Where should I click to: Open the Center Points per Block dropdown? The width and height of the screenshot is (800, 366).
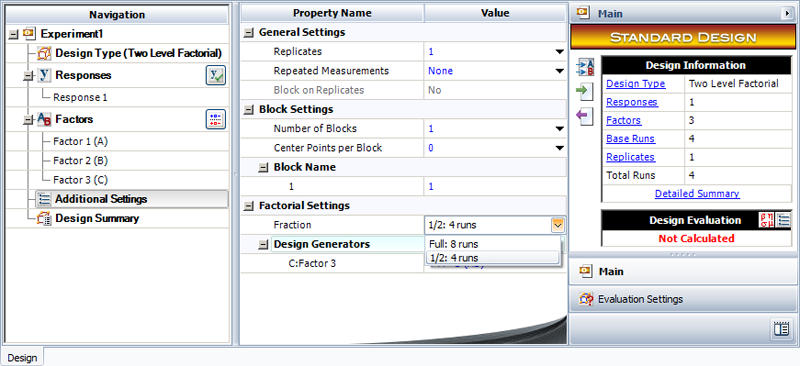[560, 149]
